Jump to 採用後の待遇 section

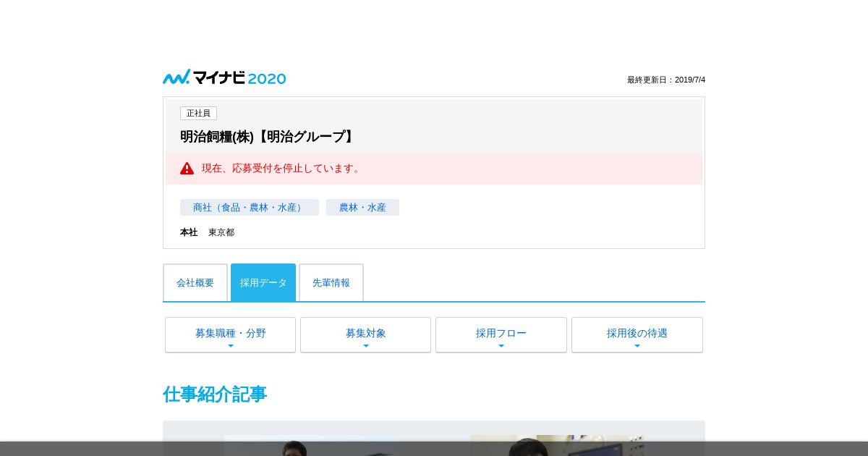pos(637,334)
